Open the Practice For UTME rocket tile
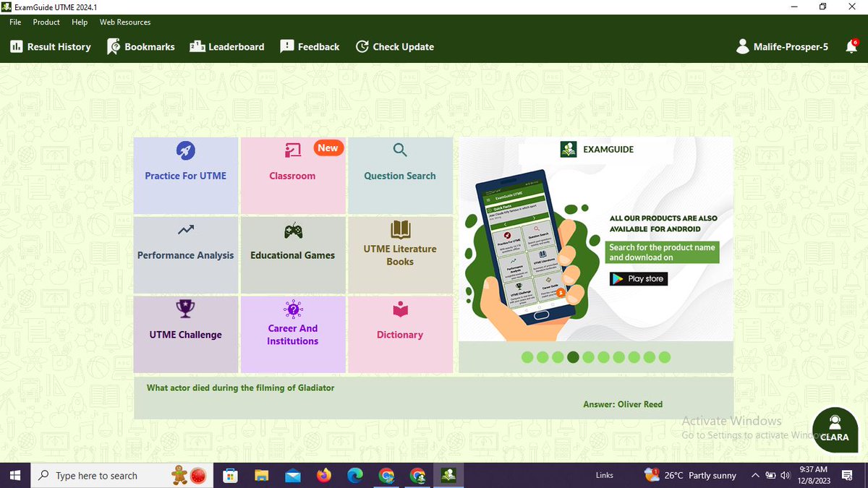 (186, 176)
